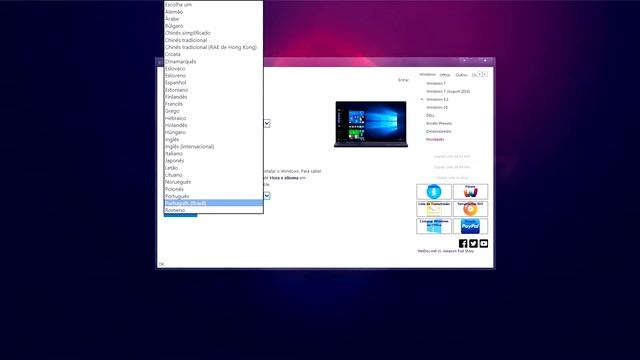Choose the DELL radio option
Screen dimensions: 640x360
430,116
